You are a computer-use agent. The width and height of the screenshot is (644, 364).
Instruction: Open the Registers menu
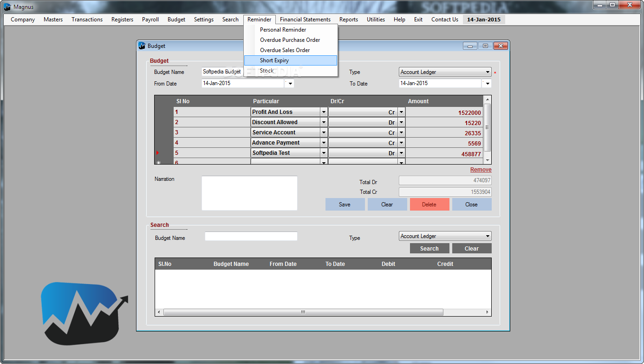point(122,20)
